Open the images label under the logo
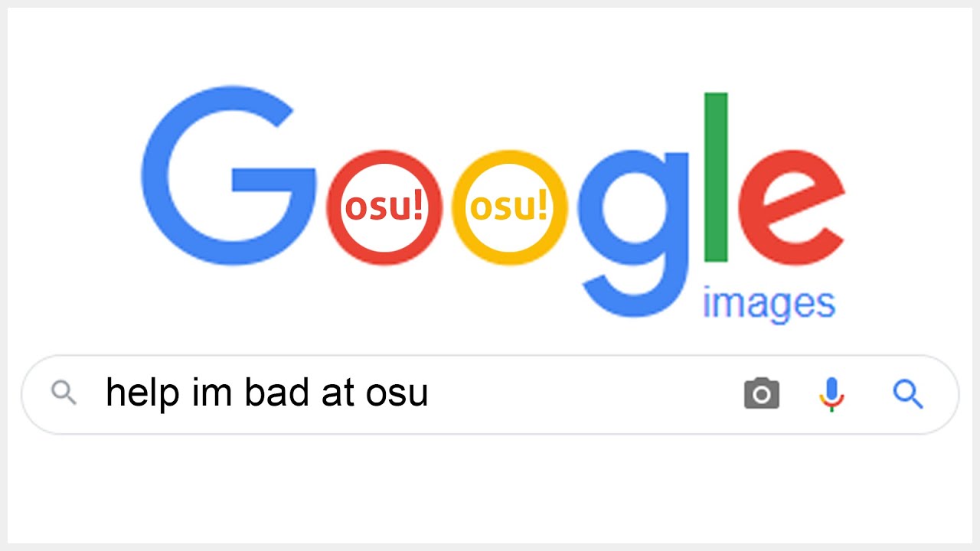 [769, 304]
